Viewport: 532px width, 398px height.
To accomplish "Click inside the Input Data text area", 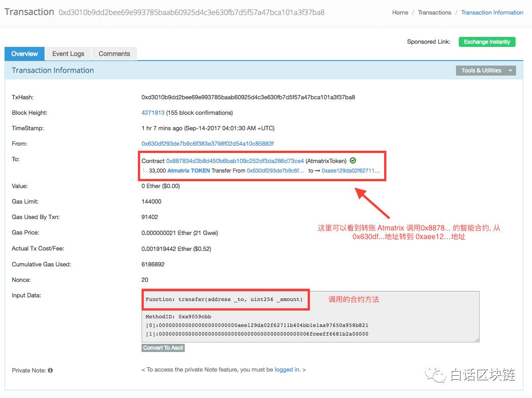I will pyautogui.click(x=310, y=316).
